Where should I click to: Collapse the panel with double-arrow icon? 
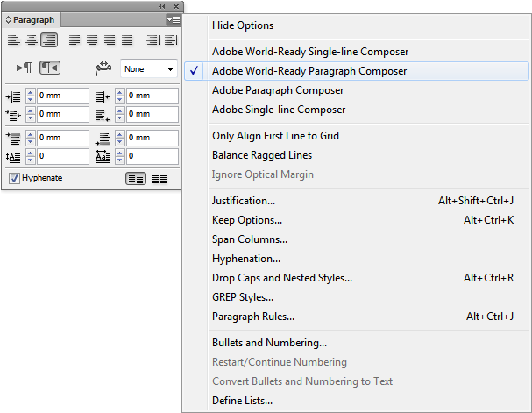(x=161, y=6)
